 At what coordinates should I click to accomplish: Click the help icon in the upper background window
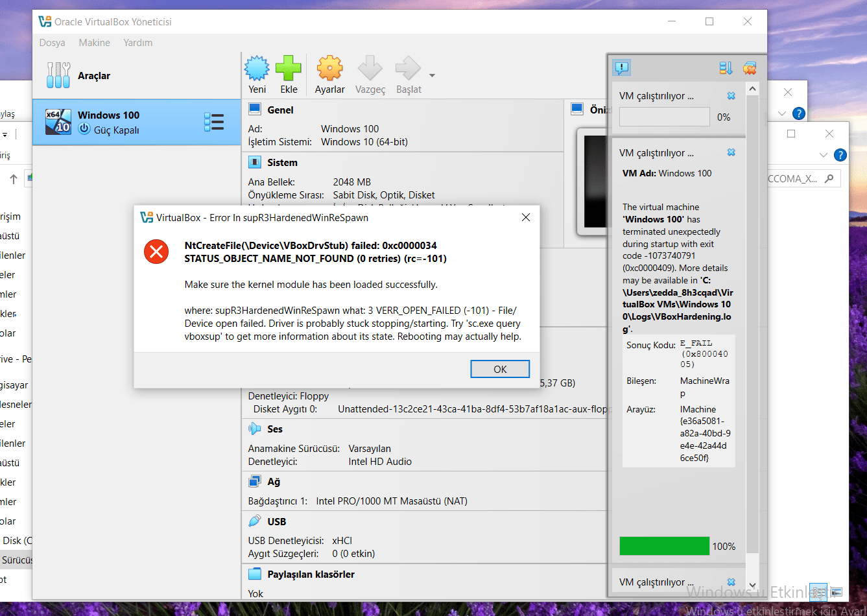tap(799, 113)
